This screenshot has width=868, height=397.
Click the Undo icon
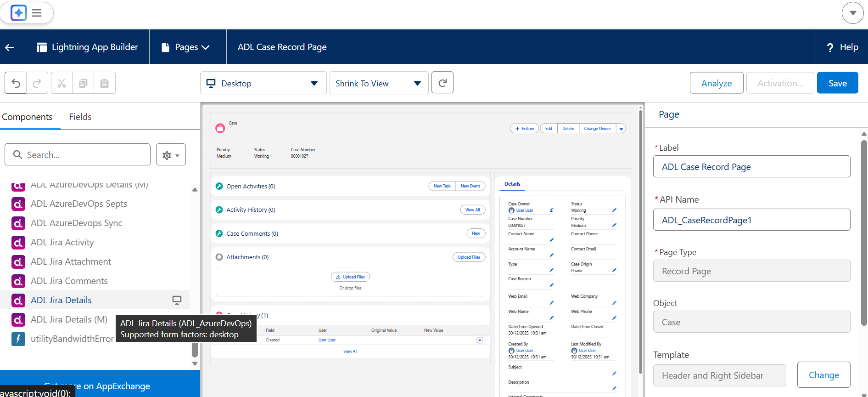(16, 83)
